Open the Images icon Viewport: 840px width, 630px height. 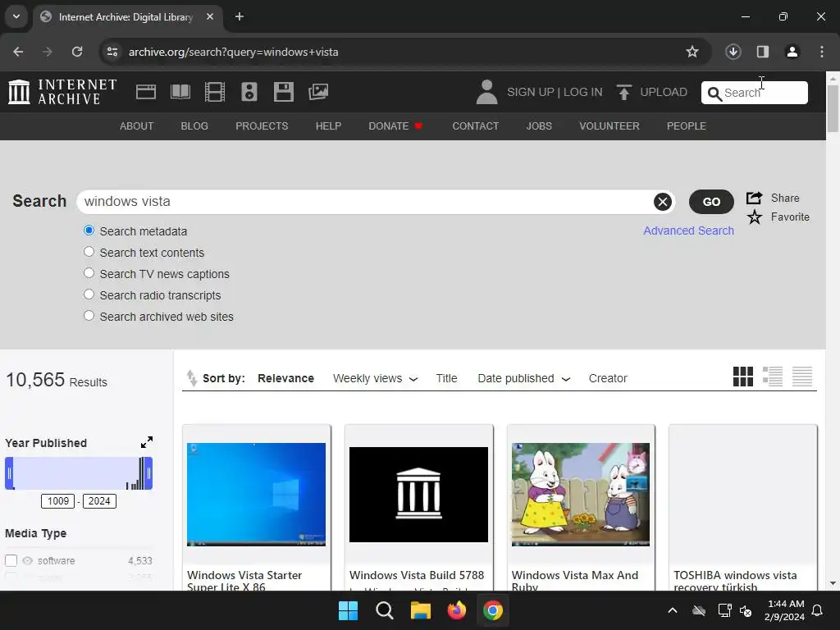click(x=318, y=92)
